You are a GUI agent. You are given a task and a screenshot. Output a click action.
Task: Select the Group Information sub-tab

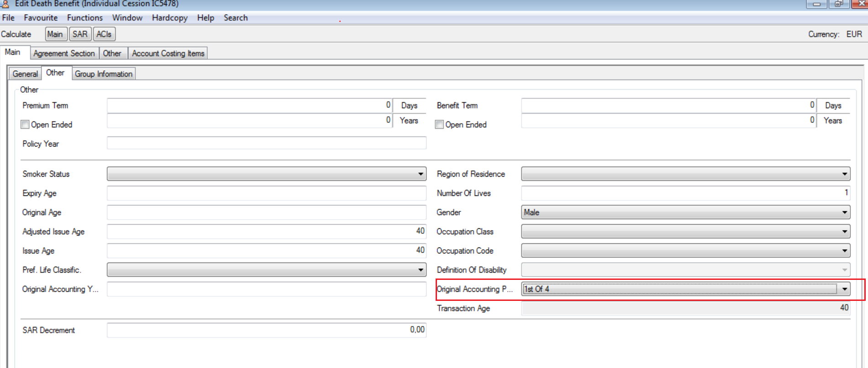pyautogui.click(x=104, y=74)
